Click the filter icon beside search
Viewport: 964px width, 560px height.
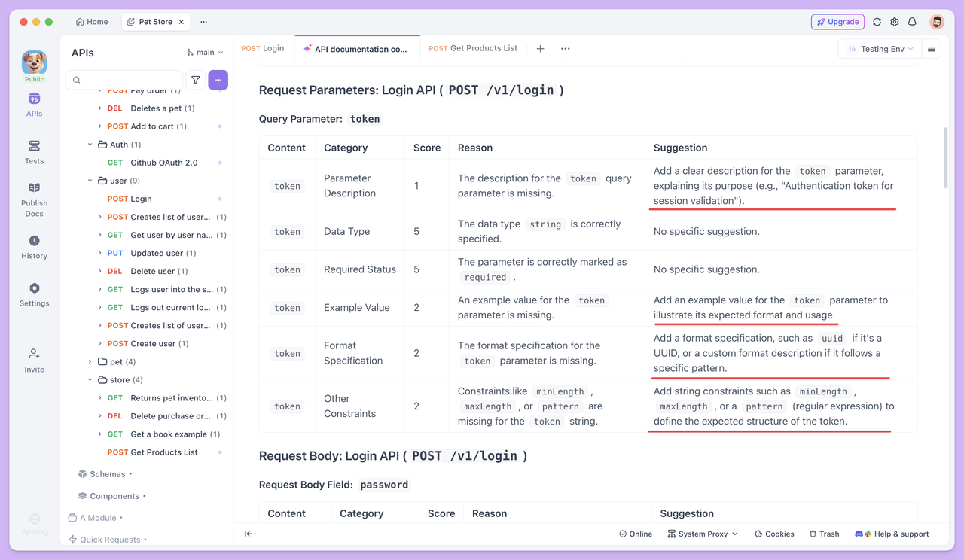[x=195, y=80]
